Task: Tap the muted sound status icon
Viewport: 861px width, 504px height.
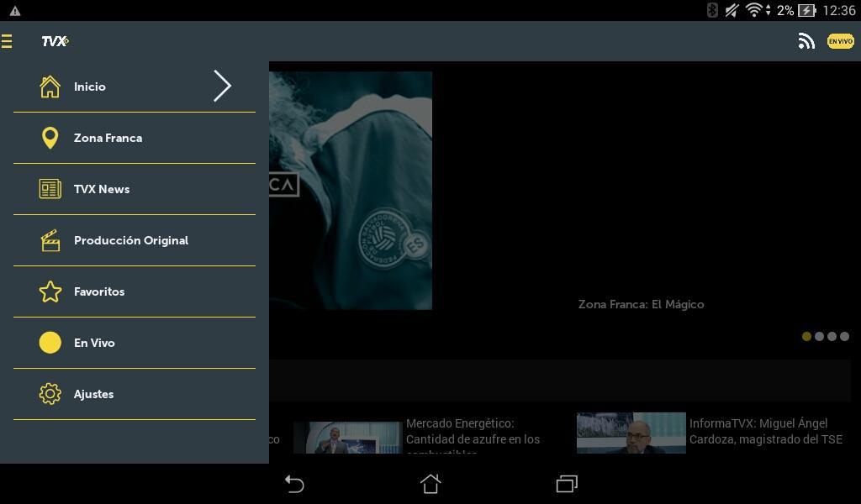Action: click(x=732, y=10)
